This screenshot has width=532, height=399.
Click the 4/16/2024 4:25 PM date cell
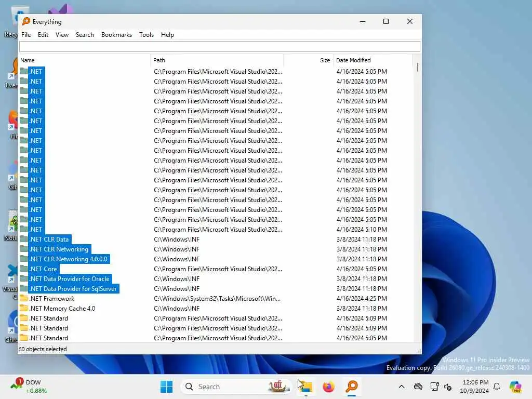[x=362, y=299]
